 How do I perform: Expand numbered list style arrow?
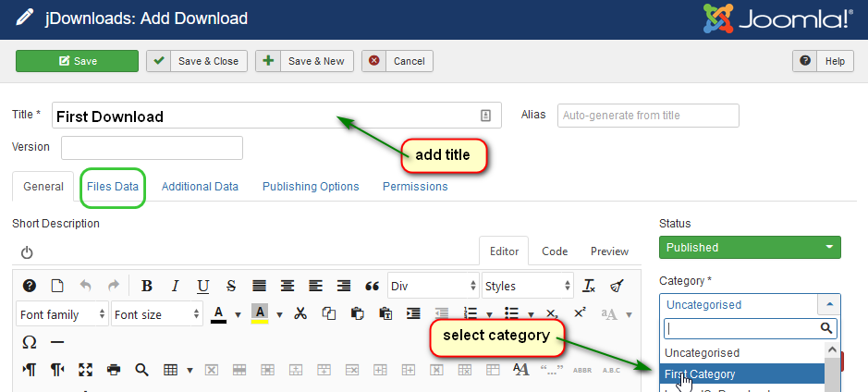coord(489,314)
